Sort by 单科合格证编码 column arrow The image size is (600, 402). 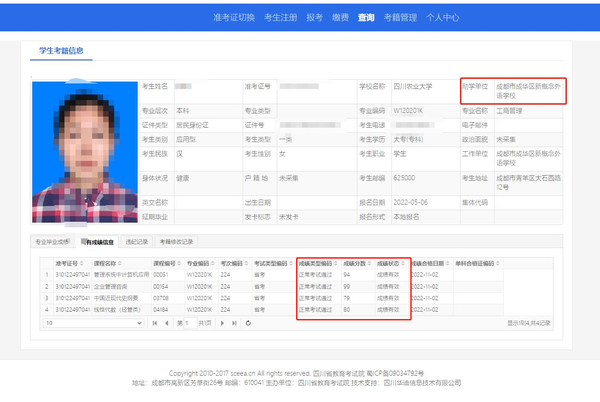498,264
